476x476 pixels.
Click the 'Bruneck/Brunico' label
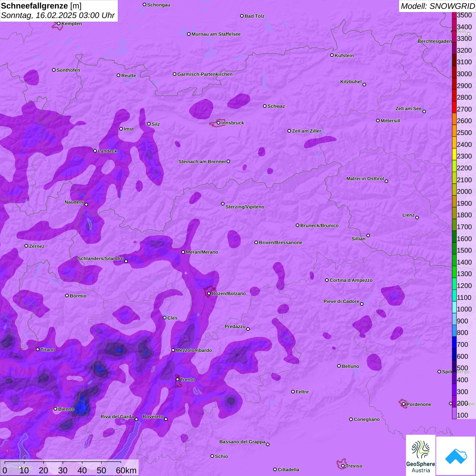[x=320, y=225]
